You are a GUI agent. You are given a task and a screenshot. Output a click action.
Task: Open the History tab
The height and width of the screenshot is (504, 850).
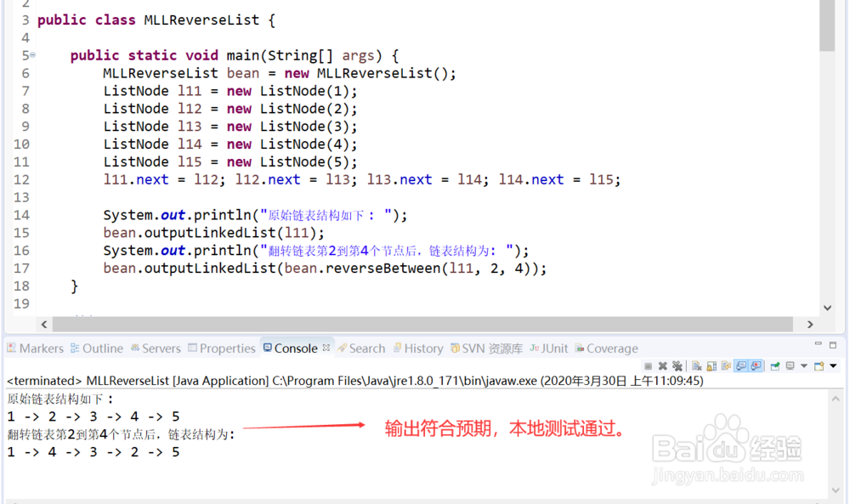point(418,348)
